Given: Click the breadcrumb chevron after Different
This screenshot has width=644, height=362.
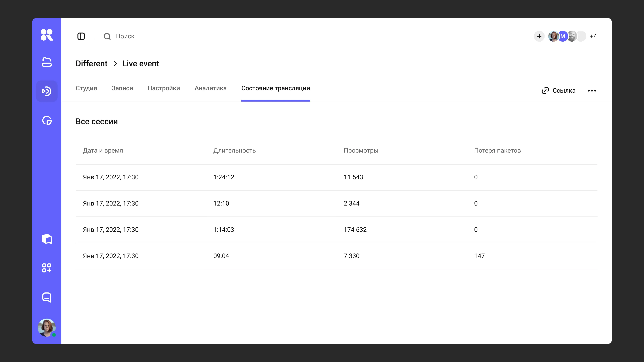Looking at the screenshot, I should tap(115, 64).
